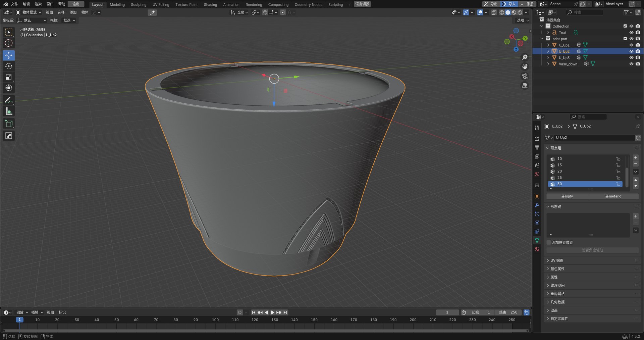
Task: Toggle lock on vertex group 10
Action: click(618, 159)
